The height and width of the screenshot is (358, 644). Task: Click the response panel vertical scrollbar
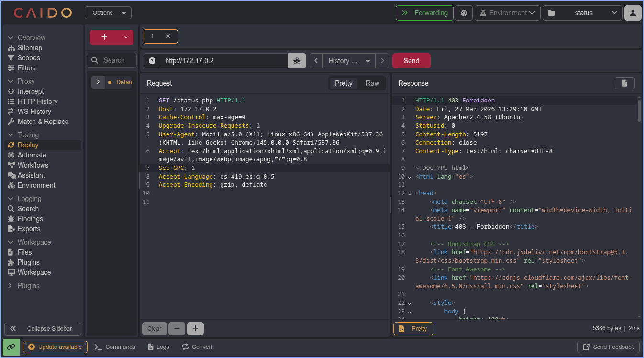639,111
